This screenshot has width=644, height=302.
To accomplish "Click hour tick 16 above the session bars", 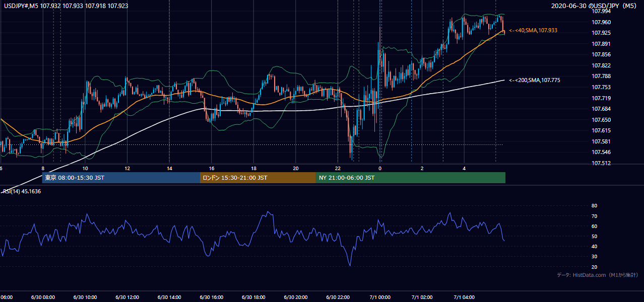I will (x=212, y=169).
